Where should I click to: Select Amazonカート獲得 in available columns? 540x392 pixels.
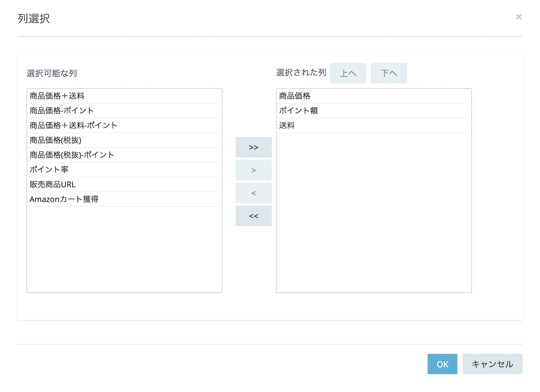coord(122,199)
